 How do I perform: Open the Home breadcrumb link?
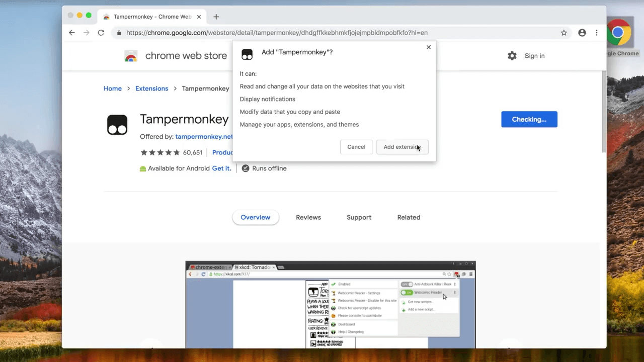click(x=113, y=88)
